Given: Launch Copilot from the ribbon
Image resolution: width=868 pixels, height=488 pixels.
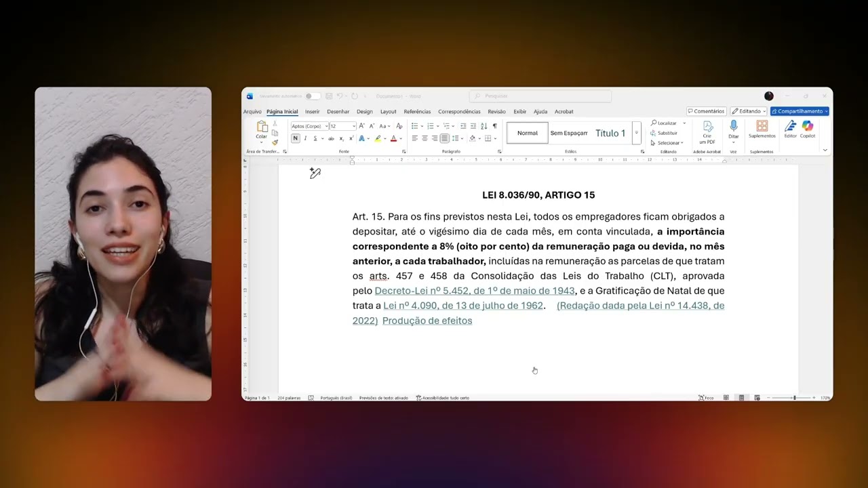Looking at the screenshot, I should point(807,129).
